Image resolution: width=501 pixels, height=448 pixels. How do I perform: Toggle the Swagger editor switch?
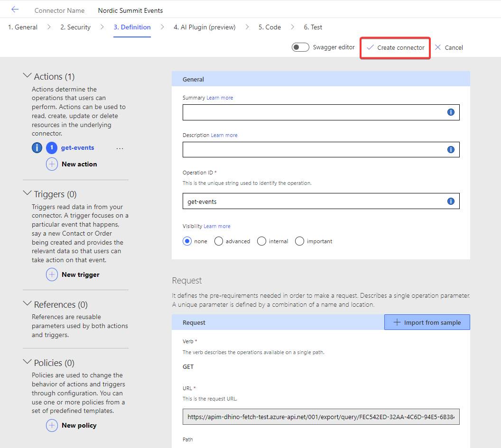[x=300, y=47]
